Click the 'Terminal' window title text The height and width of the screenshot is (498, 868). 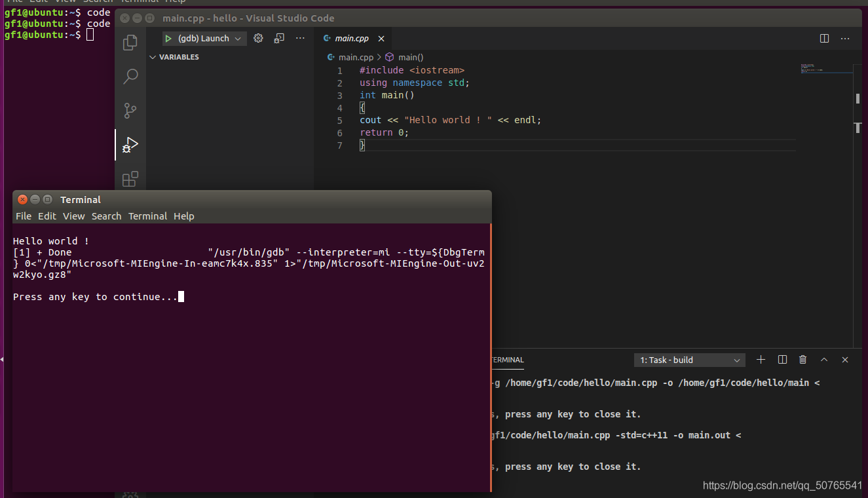pos(81,200)
